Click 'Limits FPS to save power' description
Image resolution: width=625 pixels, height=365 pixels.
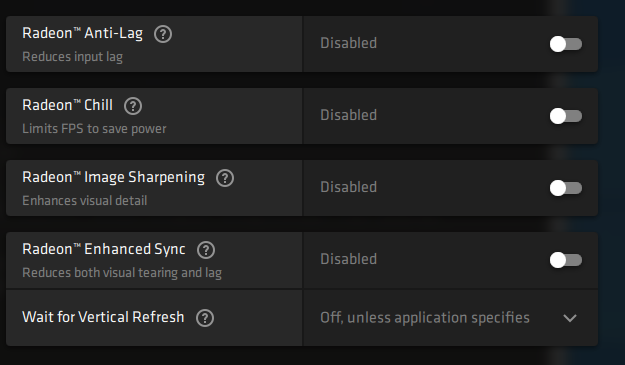[x=94, y=129]
